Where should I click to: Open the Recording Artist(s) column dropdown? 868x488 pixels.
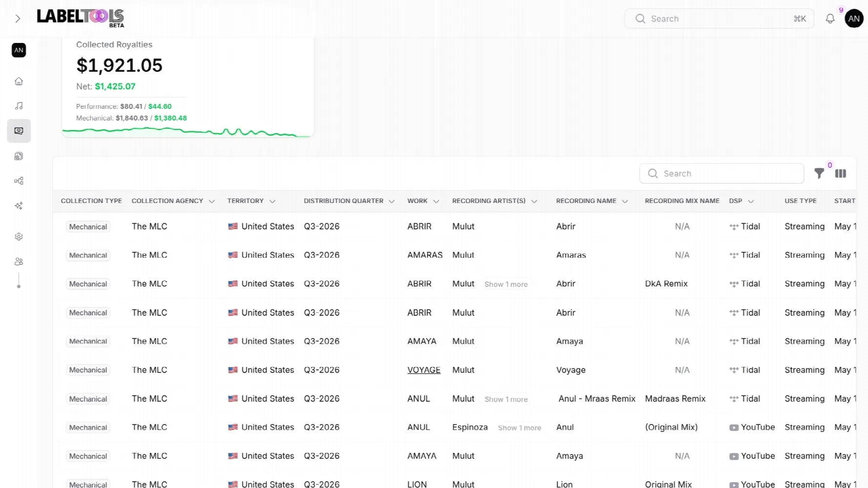(534, 201)
